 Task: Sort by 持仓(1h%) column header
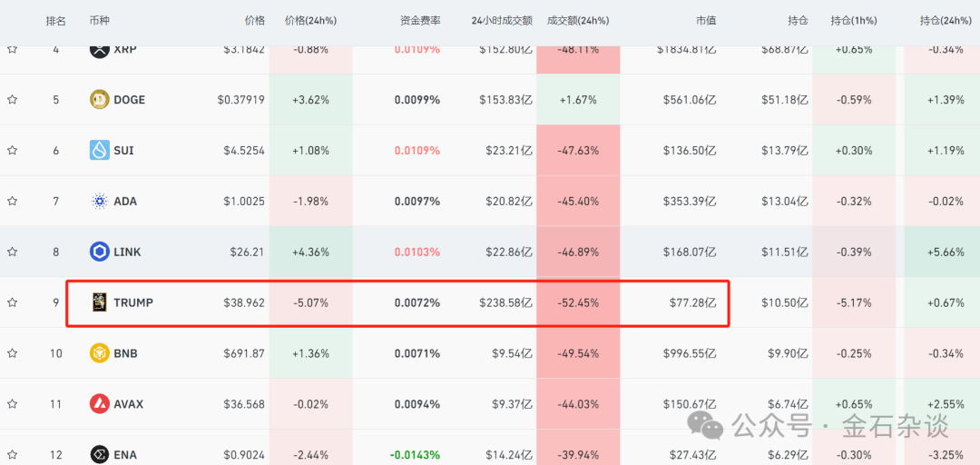coord(854,21)
